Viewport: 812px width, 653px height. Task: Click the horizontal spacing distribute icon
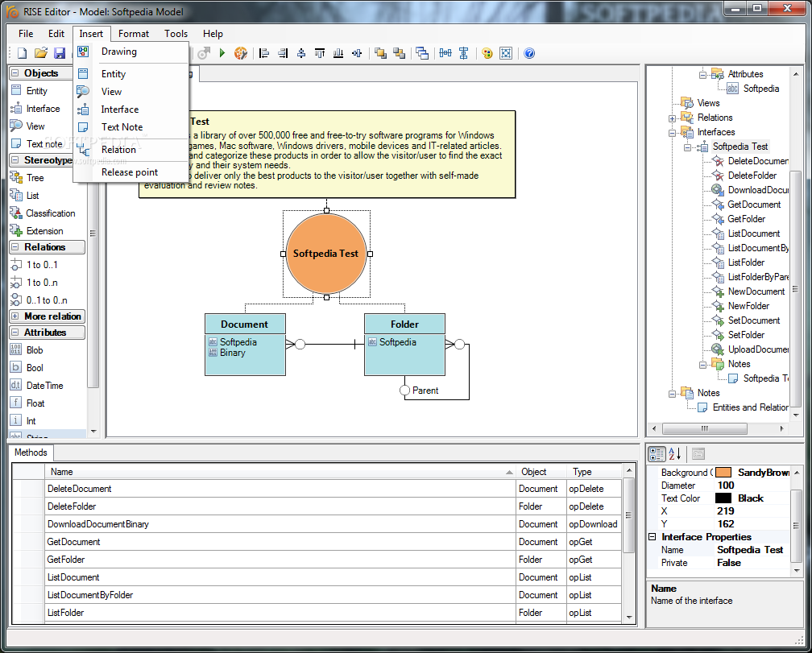tap(445, 53)
